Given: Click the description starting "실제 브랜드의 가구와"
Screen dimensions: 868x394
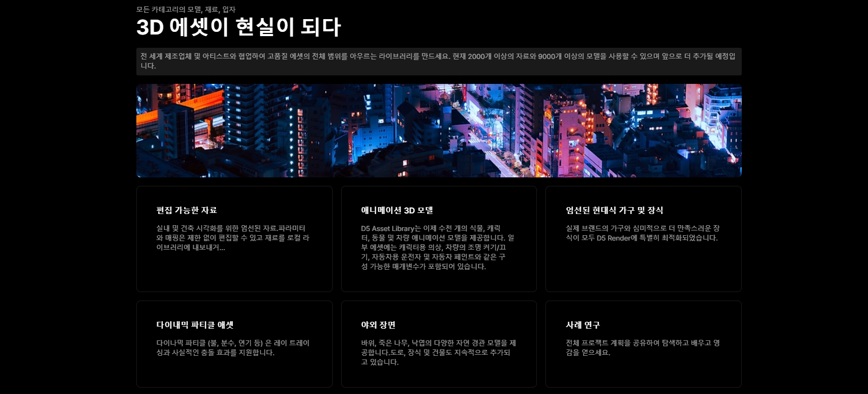Looking at the screenshot, I should coord(643,233).
